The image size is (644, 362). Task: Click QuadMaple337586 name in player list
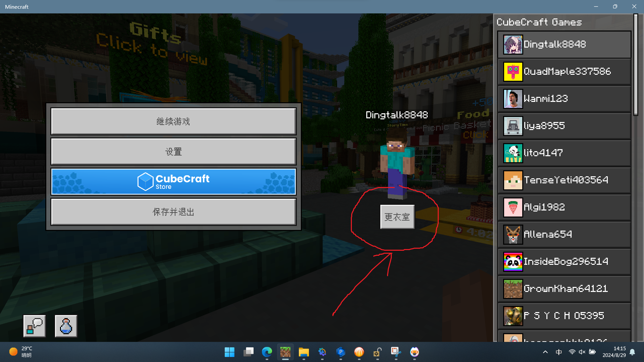(567, 71)
